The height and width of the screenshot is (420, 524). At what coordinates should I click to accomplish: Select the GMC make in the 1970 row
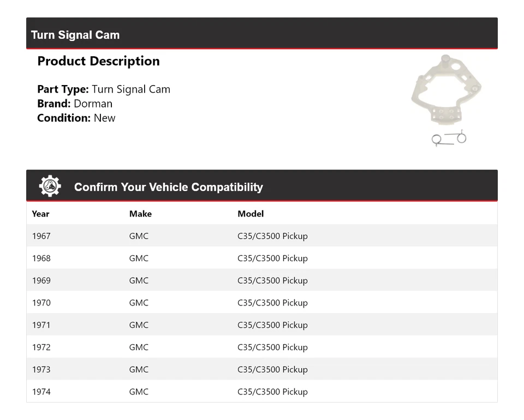(139, 303)
